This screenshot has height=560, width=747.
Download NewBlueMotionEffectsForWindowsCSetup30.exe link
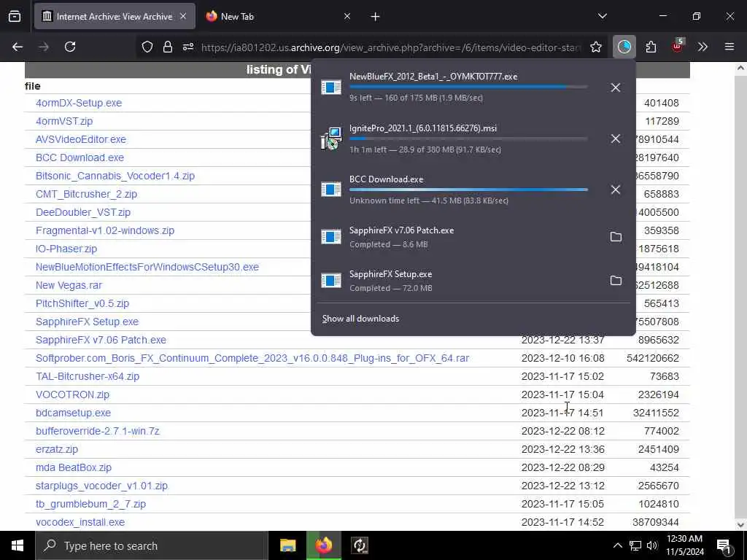[x=147, y=267]
